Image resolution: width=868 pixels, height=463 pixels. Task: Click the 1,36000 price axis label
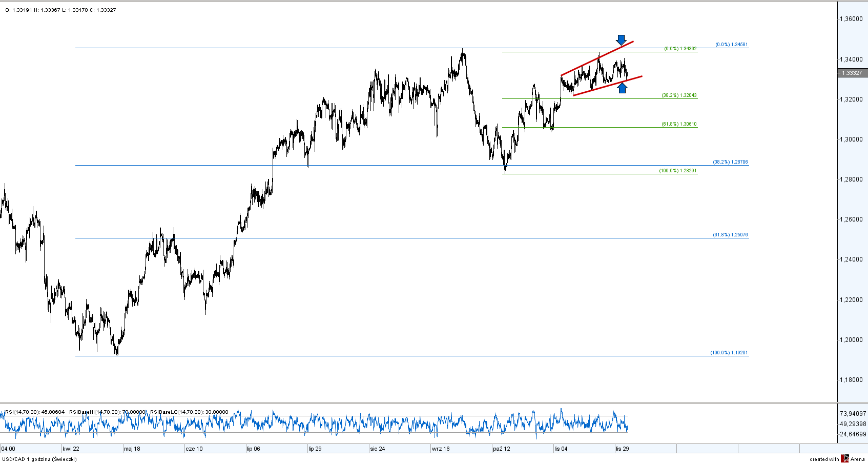(x=852, y=19)
